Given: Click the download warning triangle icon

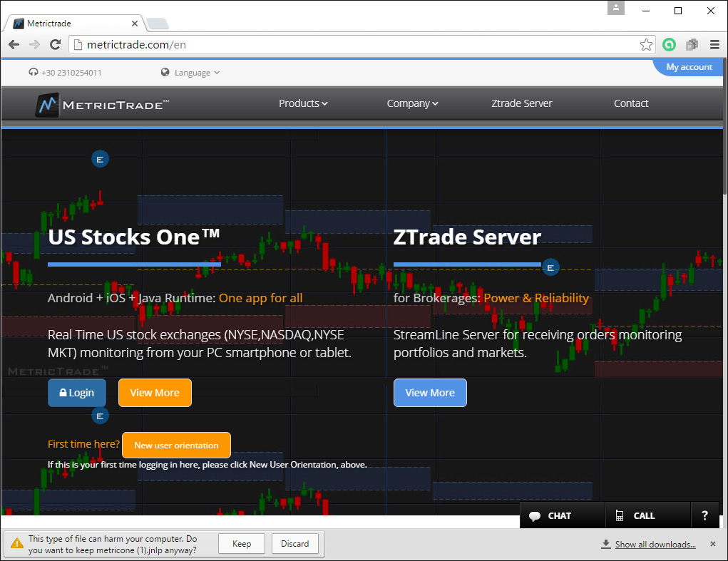Looking at the screenshot, I should pyautogui.click(x=16, y=543).
